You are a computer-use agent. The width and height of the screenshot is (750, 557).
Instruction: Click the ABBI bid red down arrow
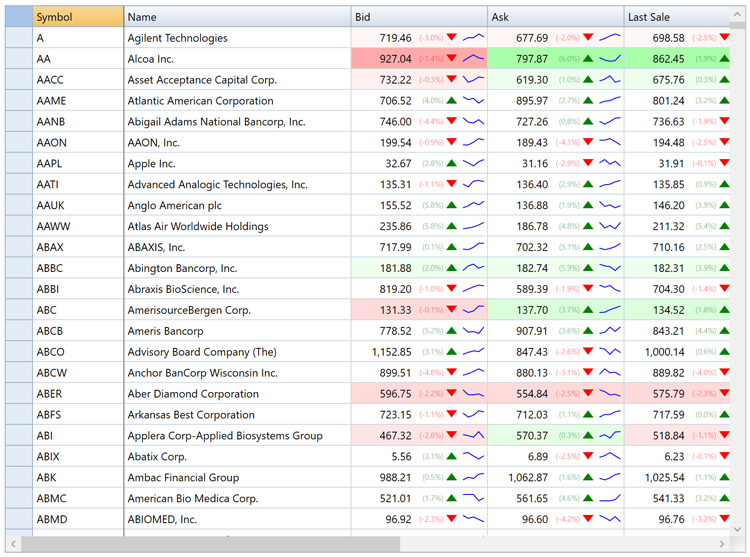tap(452, 289)
